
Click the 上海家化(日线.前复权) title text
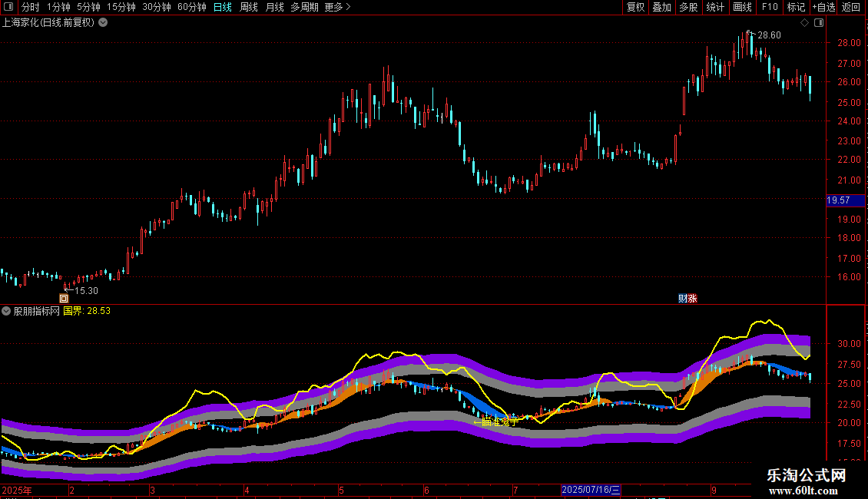(48, 23)
